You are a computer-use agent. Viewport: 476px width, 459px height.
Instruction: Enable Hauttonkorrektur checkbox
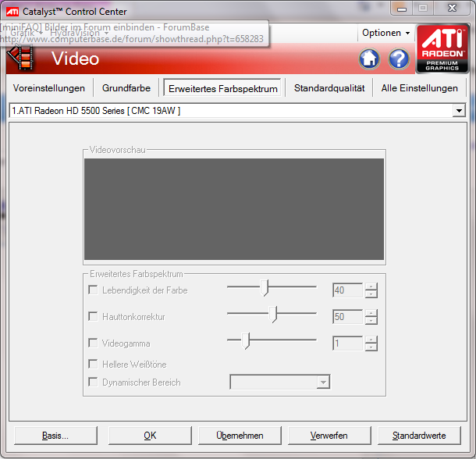tap(93, 316)
